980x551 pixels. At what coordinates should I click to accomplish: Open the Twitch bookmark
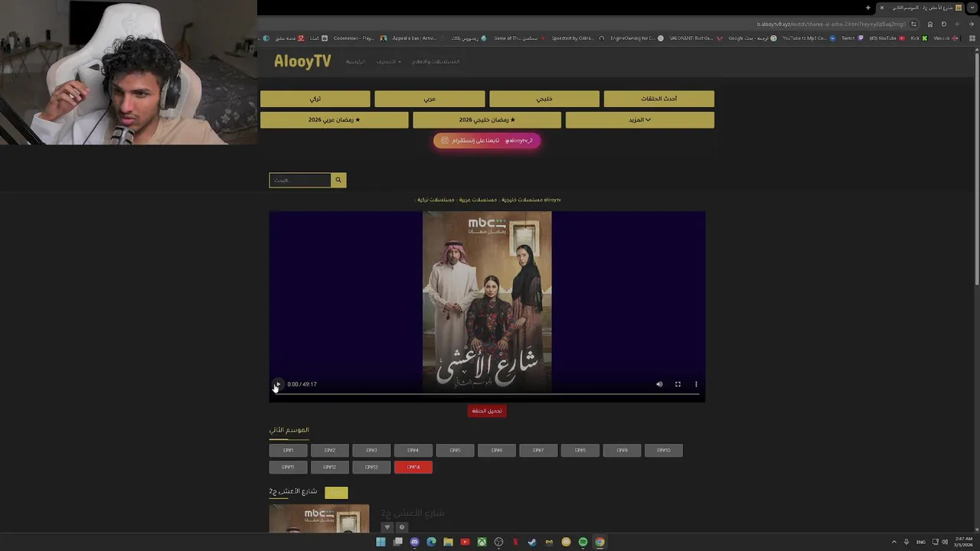coord(851,38)
